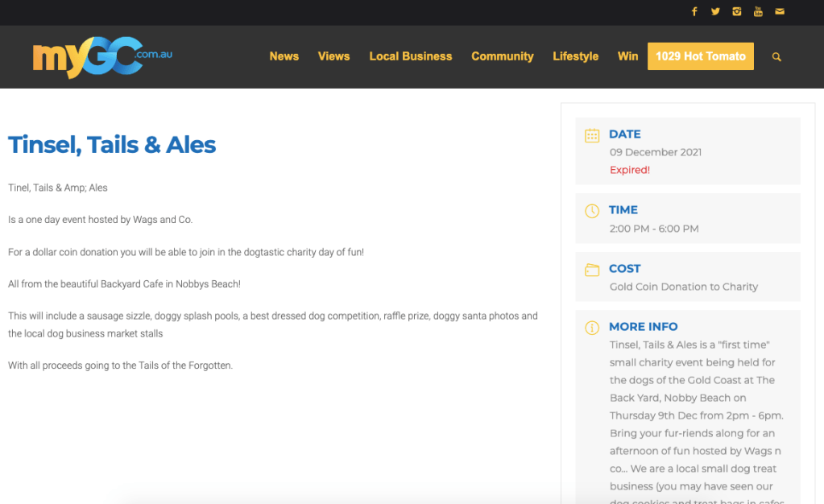Click the myGC.com.au logo
This screenshot has height=504, width=824.
[x=102, y=56]
